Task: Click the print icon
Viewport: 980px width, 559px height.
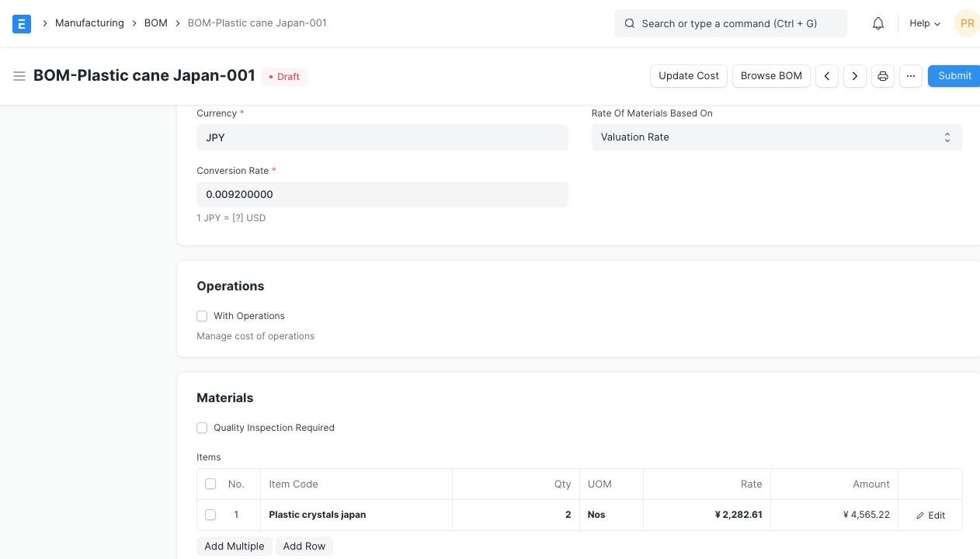Action: tap(883, 76)
